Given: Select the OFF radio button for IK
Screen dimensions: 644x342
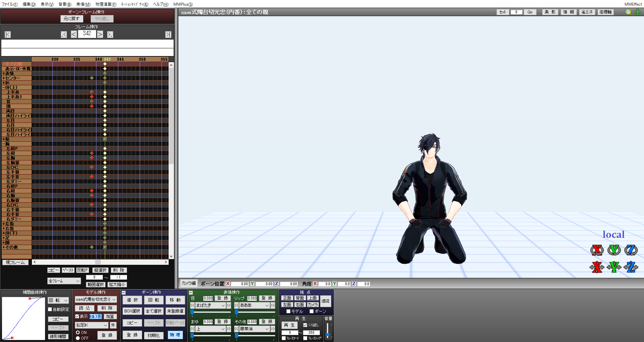Looking at the screenshot, I should 78,338.
